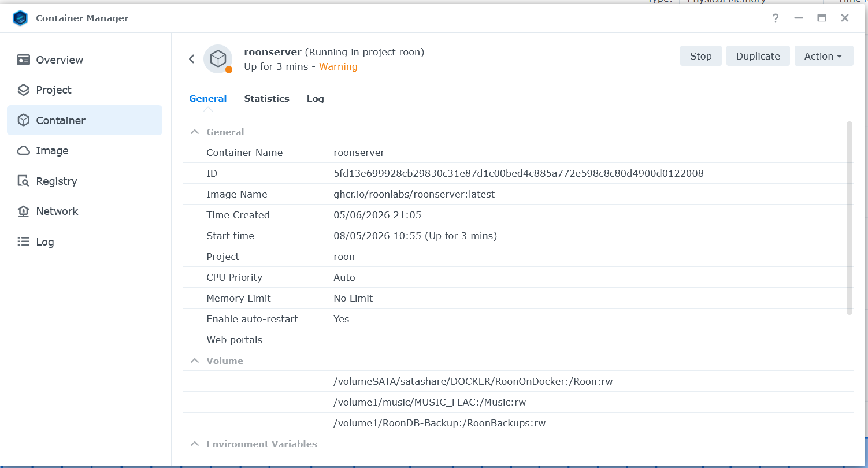This screenshot has height=468, width=868.
Task: Collapse the General section
Action: [195, 132]
